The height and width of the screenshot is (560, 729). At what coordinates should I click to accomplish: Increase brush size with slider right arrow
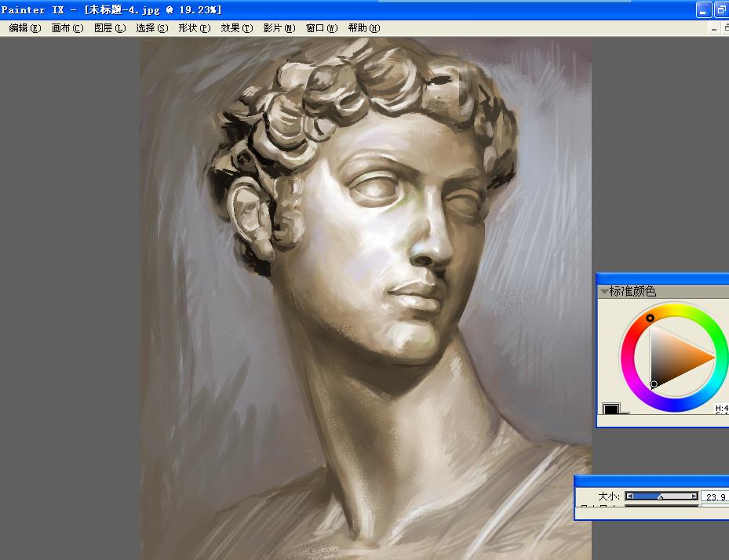coord(694,496)
